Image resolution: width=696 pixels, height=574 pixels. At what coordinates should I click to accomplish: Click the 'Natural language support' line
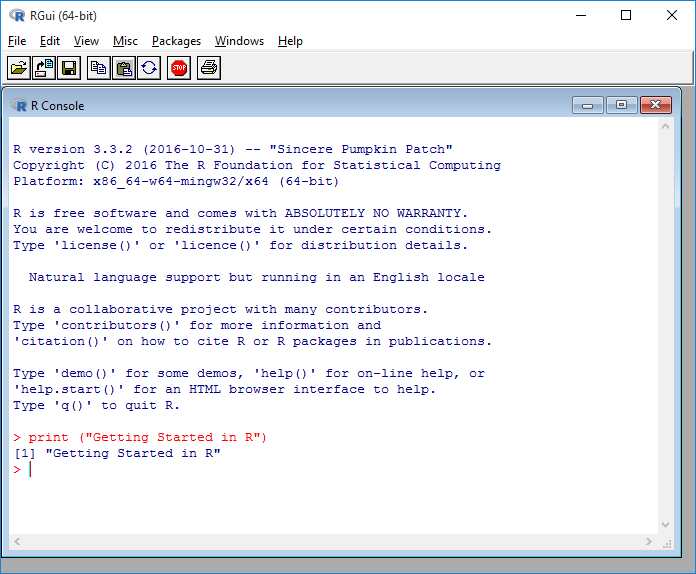pyautogui.click(x=257, y=277)
